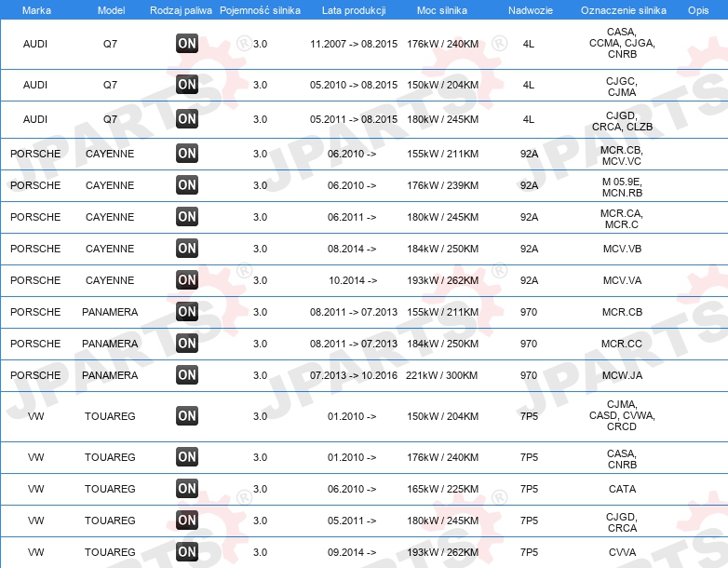This screenshot has height=568, width=728.
Task: Click engine codes CJMA, CASD, CVWA, CRCD
Action: coord(622,415)
